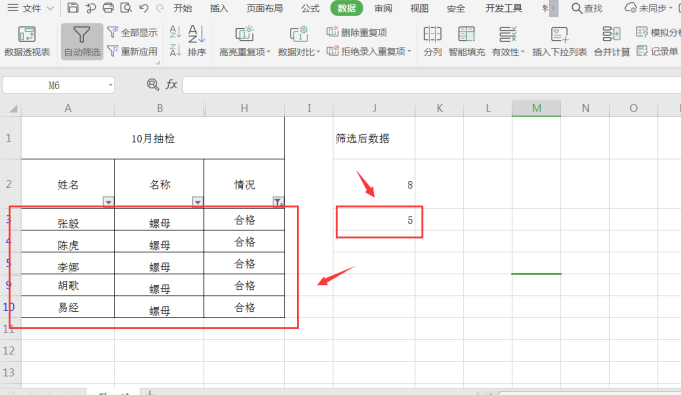Viewport: 681px width, 395px height.
Task: Switch to the 公式 tab
Action: (310, 8)
